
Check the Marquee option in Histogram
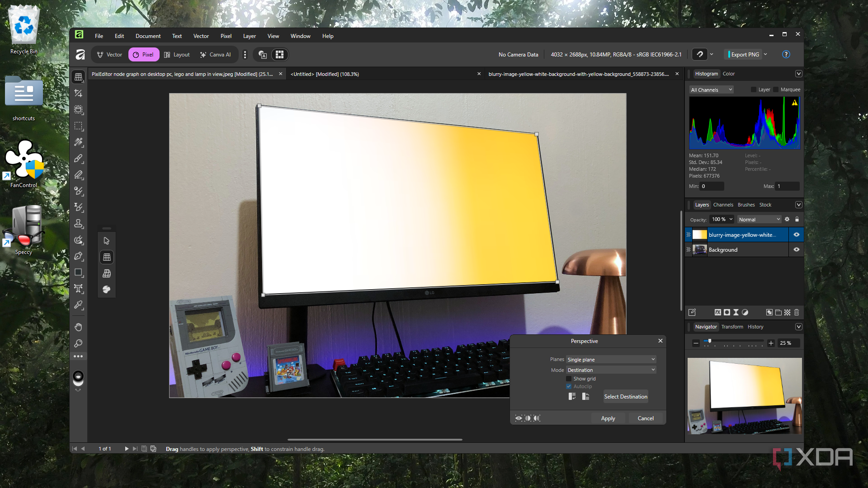pyautogui.click(x=776, y=89)
